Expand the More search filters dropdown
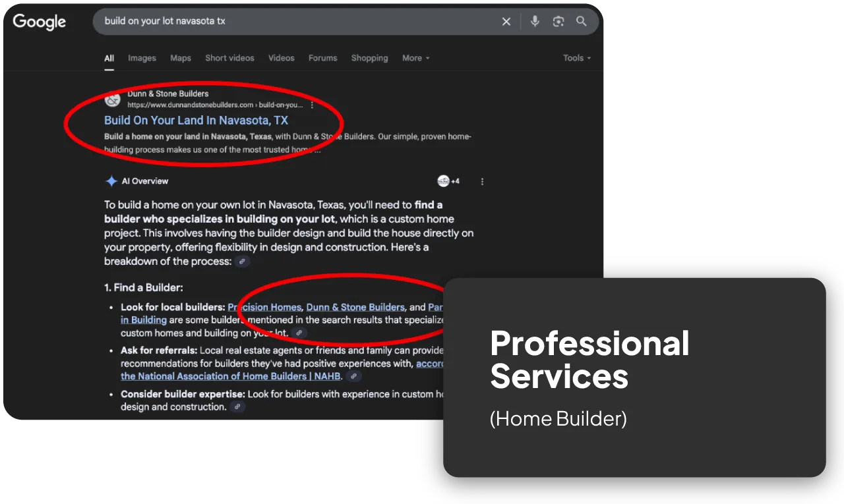This screenshot has width=844, height=504. click(415, 58)
